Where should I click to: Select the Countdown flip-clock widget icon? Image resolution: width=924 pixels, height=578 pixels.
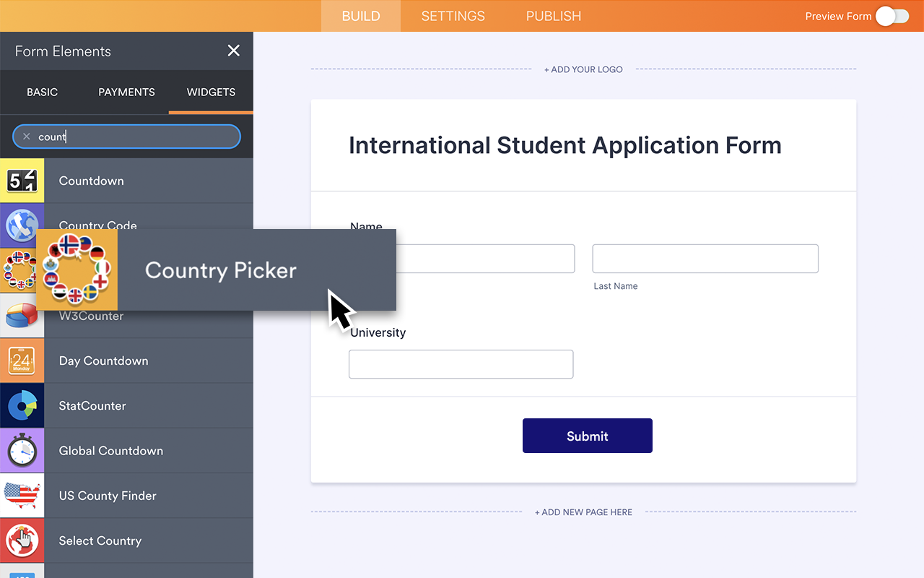click(x=22, y=181)
